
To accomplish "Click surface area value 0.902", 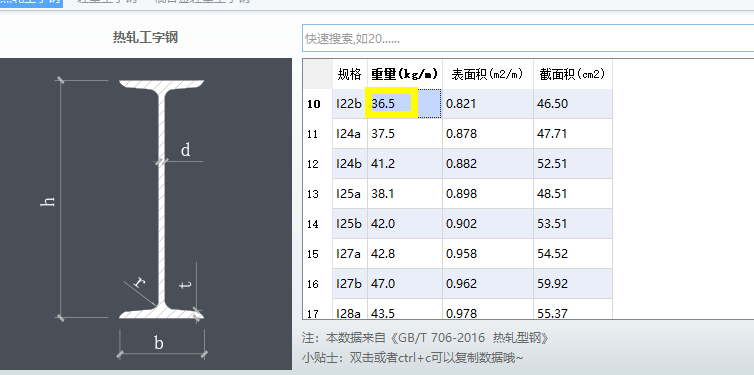I will pos(488,224).
